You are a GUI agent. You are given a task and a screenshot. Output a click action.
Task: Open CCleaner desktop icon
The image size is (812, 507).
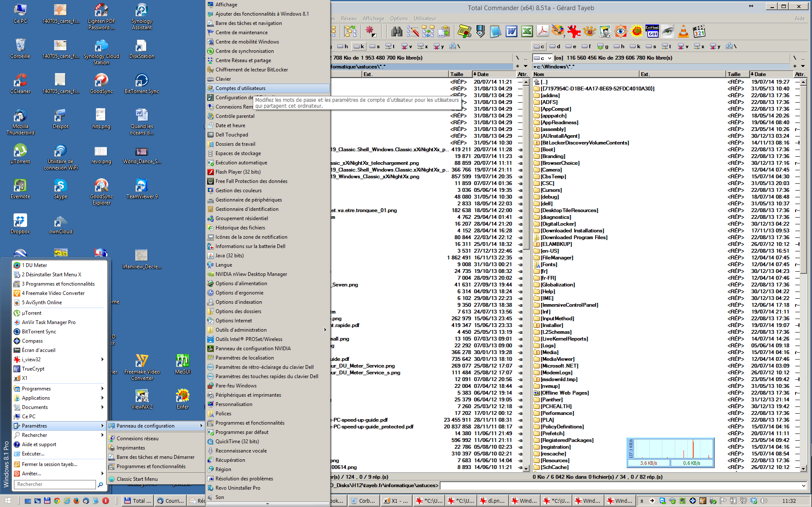pos(20,83)
